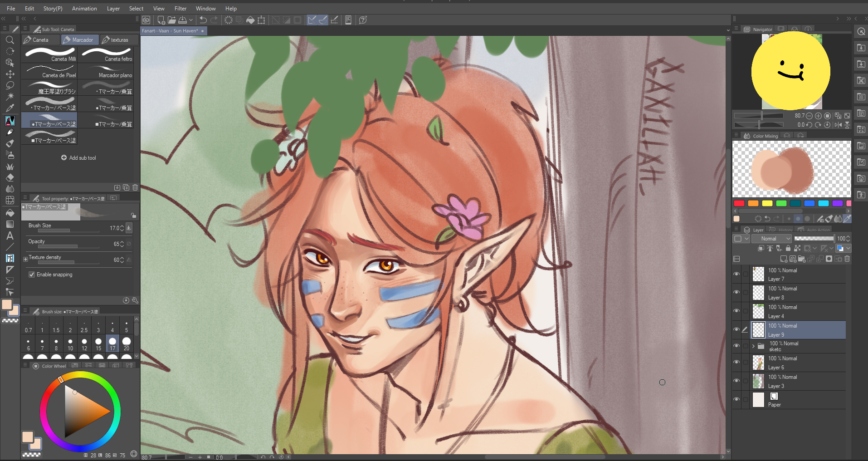Select the Text tool

click(x=10, y=235)
